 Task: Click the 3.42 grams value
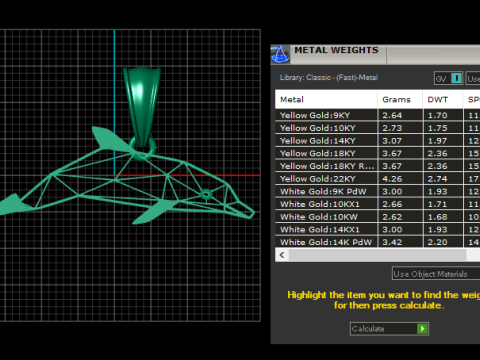tap(392, 242)
